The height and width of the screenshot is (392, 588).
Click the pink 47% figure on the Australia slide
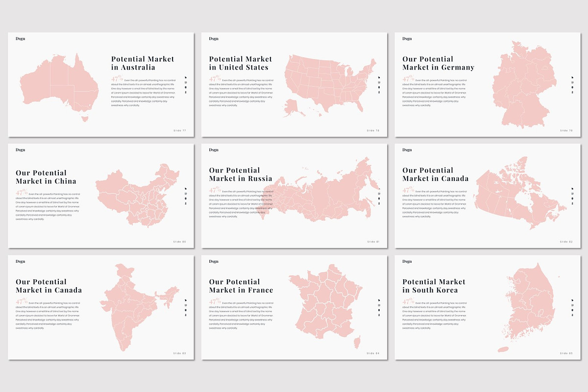117,79
